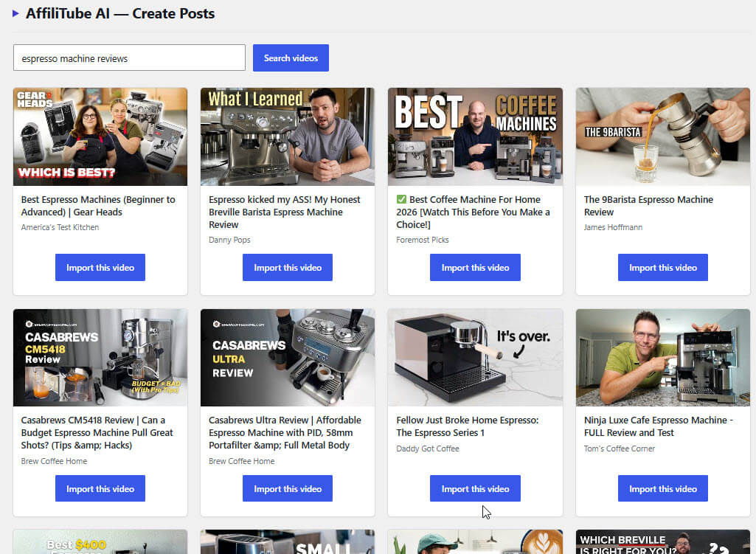
Task: Click channel name 'Danny Pops'
Action: (229, 240)
